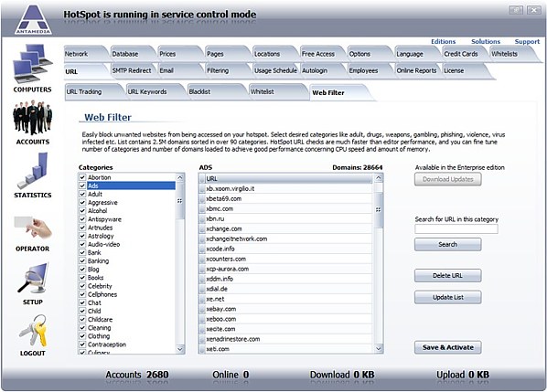Toggle the Abortion category checkbox
This screenshot has height=392, width=547.
82,177
